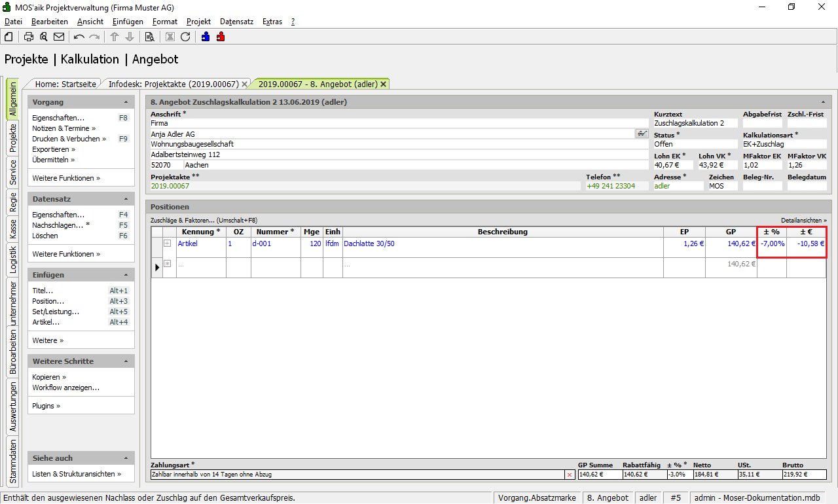Image resolution: width=838 pixels, height=504 pixels.
Task: Collapse the Datensatz panel section
Action: pos(126,199)
